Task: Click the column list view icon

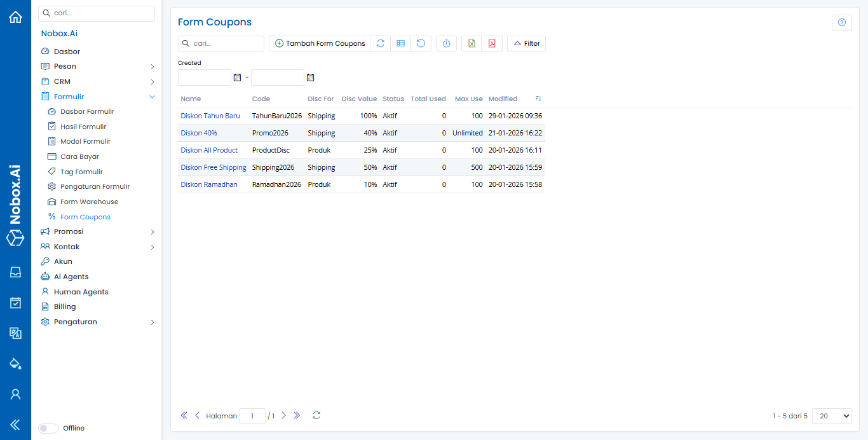Action: pyautogui.click(x=400, y=43)
